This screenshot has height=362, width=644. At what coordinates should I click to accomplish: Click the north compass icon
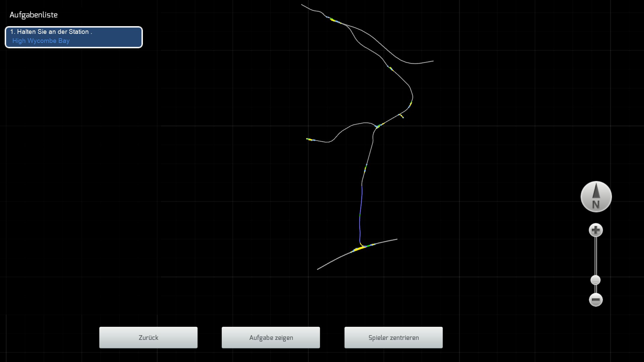point(596,197)
